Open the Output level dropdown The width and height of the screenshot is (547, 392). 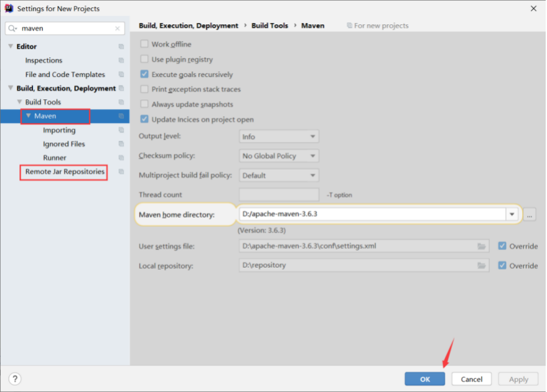(279, 137)
